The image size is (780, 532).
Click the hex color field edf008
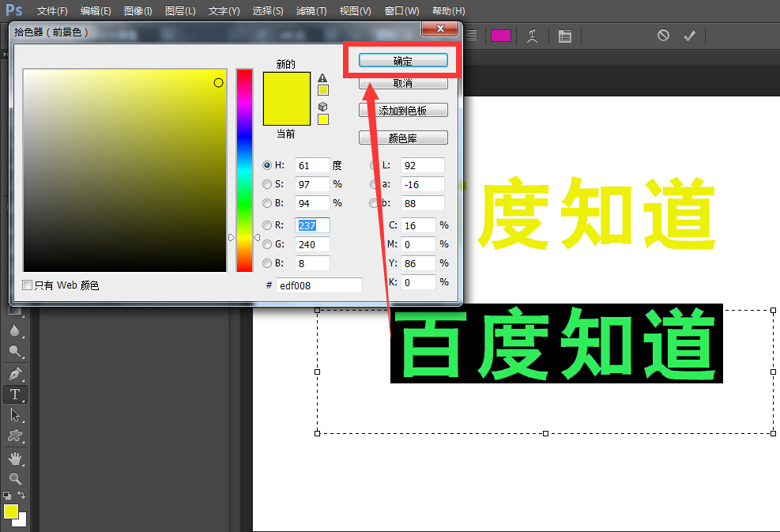pyautogui.click(x=318, y=285)
